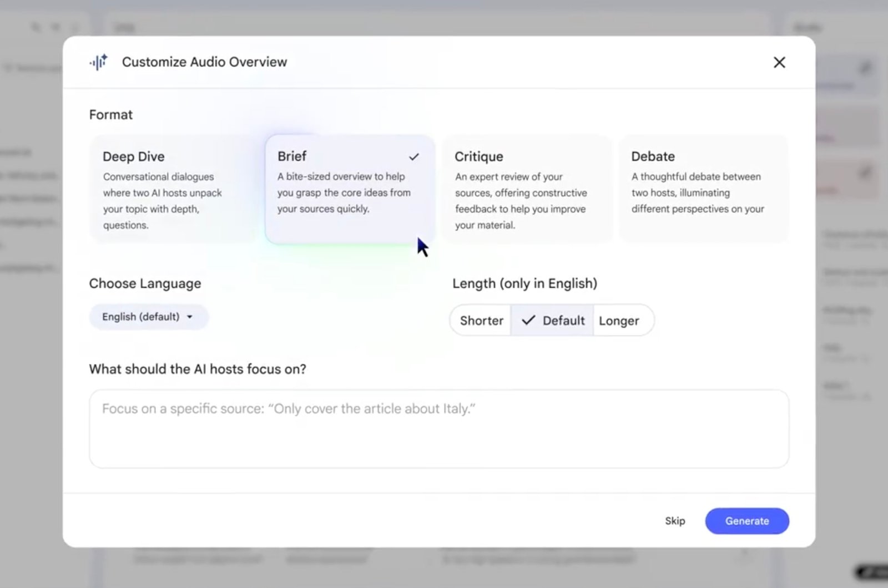Close the Customize Audio Overview dialog
The height and width of the screenshot is (588, 888).
[779, 62]
